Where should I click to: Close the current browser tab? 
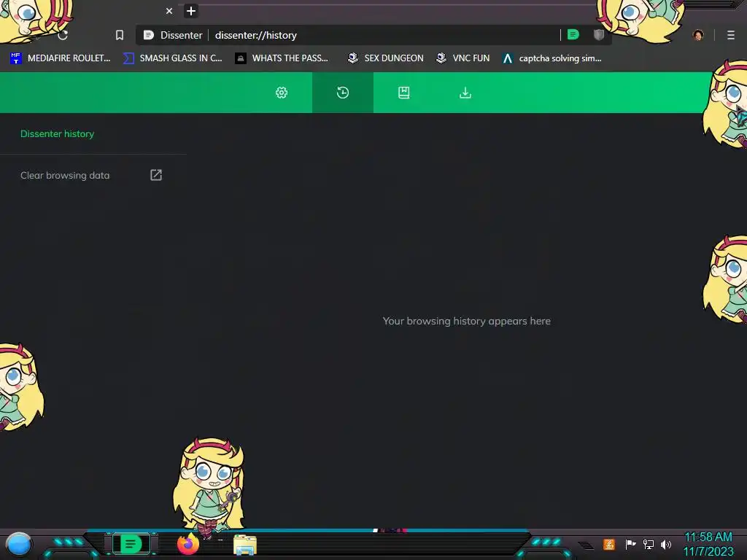point(169,11)
